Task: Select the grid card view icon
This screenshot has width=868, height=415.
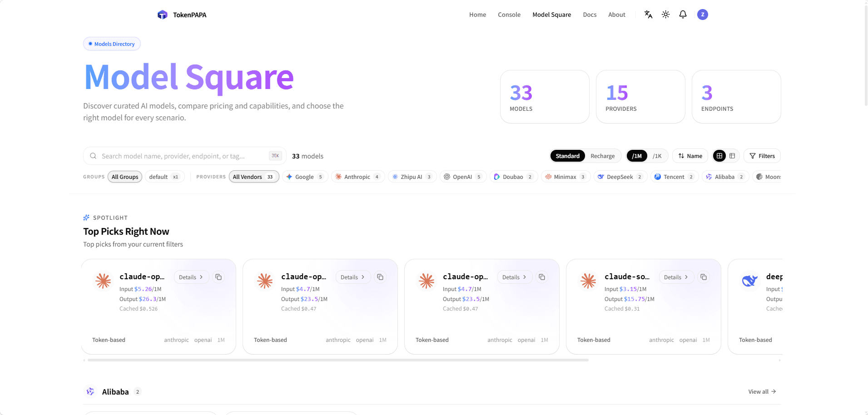Action: point(719,156)
